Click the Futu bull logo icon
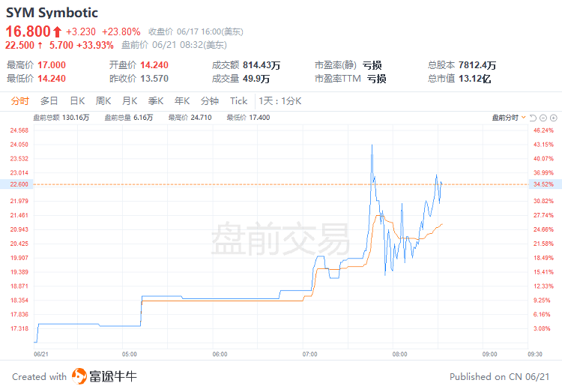Screen dimensions: 562x392 79,376
